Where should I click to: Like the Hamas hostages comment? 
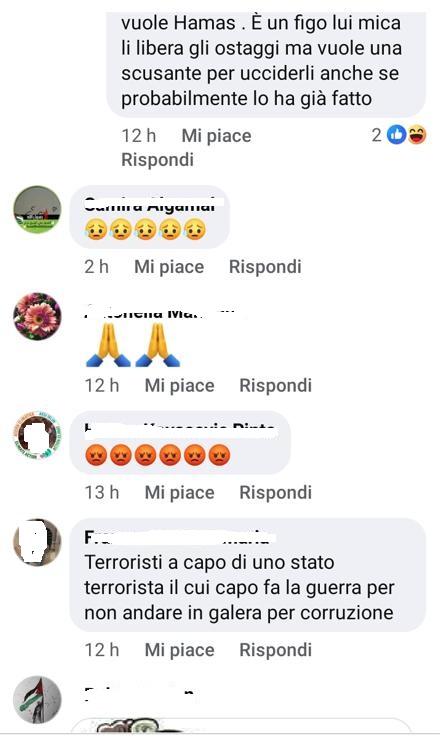216,136
